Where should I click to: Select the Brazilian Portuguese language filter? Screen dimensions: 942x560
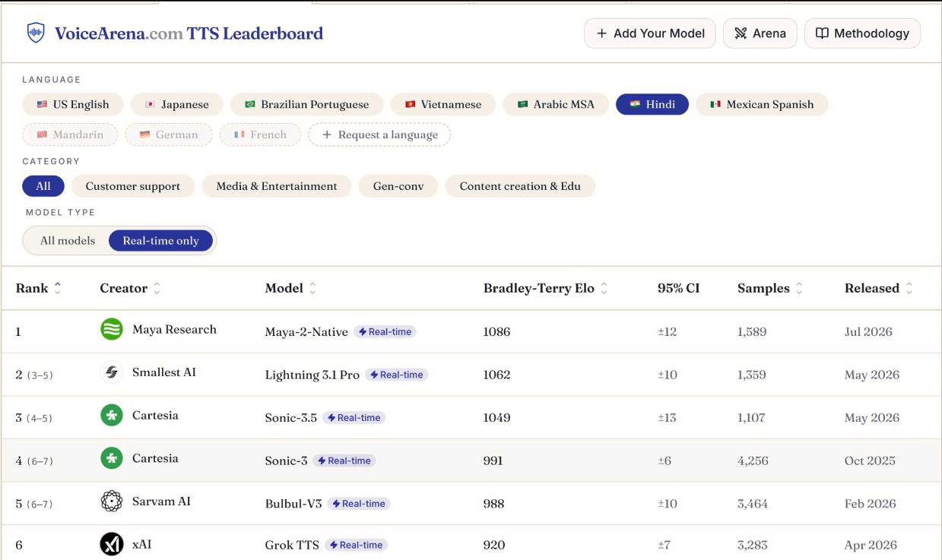[306, 104]
